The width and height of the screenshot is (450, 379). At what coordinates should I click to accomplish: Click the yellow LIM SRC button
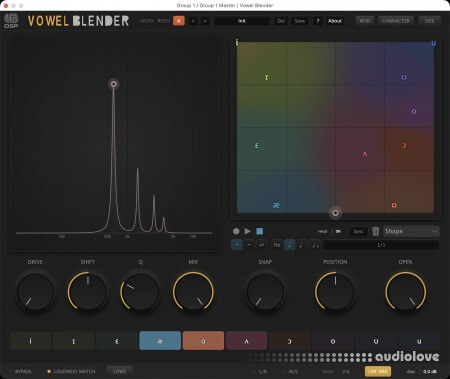click(378, 371)
